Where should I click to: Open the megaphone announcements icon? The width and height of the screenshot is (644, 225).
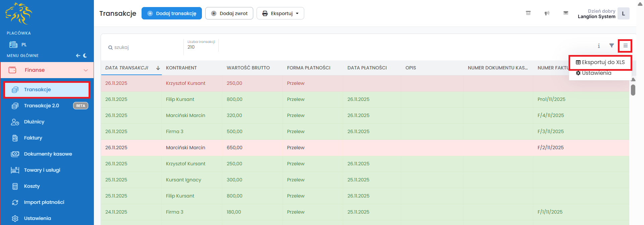(x=547, y=13)
